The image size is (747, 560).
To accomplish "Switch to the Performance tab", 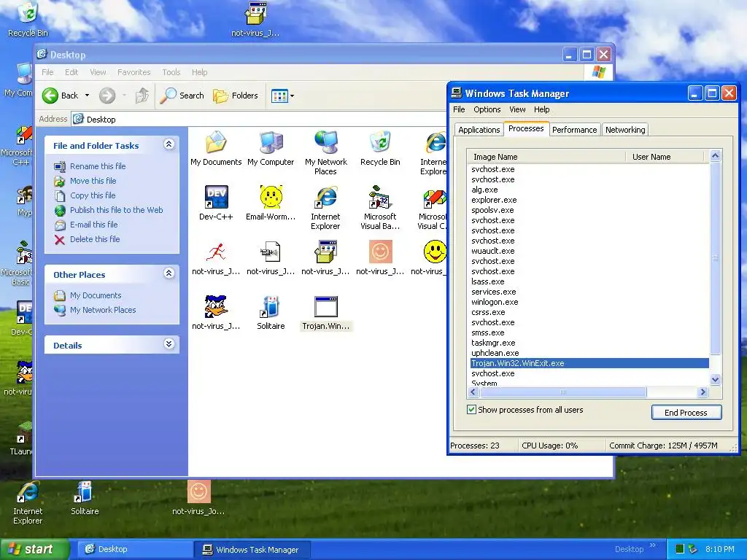I will 575,130.
